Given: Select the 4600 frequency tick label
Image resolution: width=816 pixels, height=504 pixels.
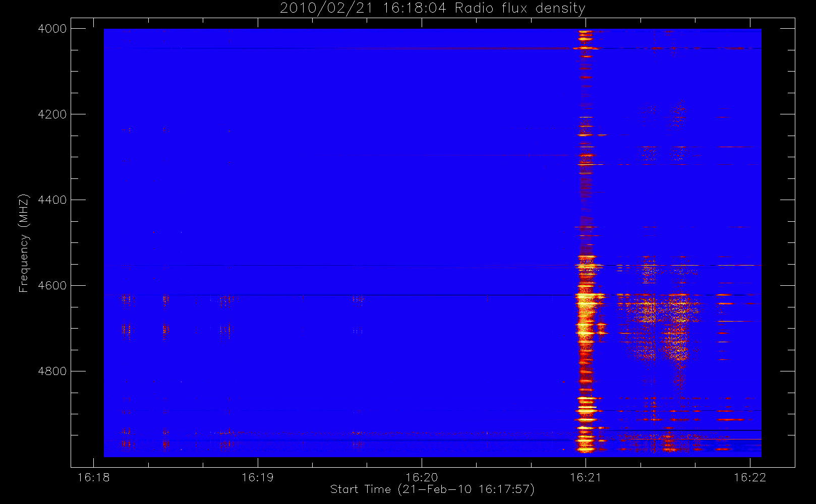Looking at the screenshot, I should pyautogui.click(x=52, y=286).
